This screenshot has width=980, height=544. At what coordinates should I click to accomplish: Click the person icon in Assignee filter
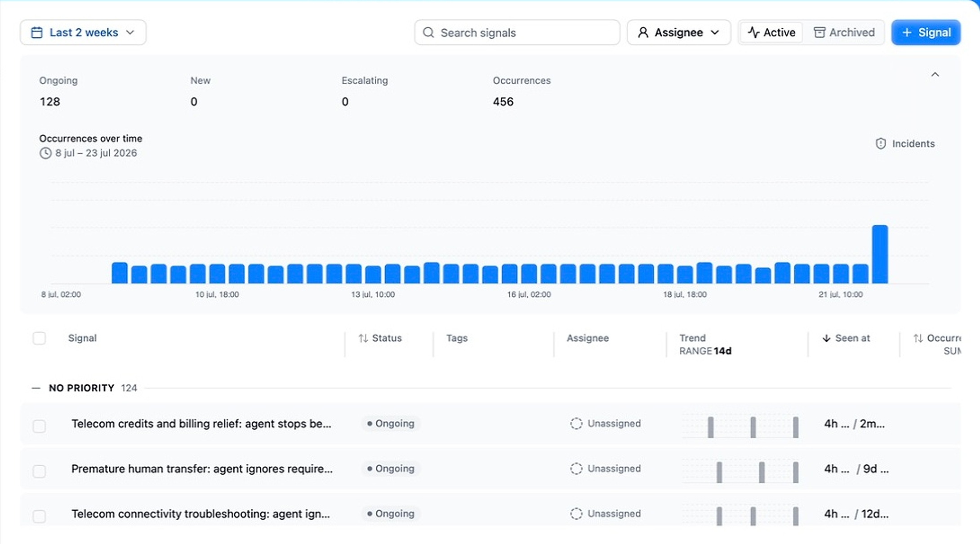point(643,32)
